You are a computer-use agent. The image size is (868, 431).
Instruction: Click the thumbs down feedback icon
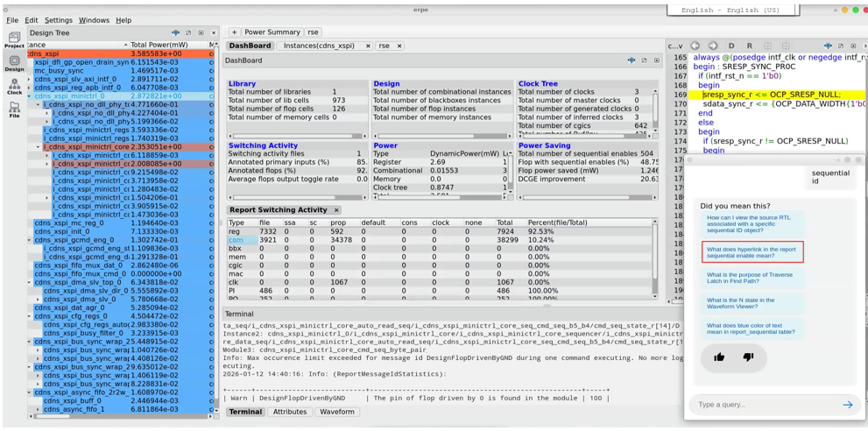[x=748, y=357]
